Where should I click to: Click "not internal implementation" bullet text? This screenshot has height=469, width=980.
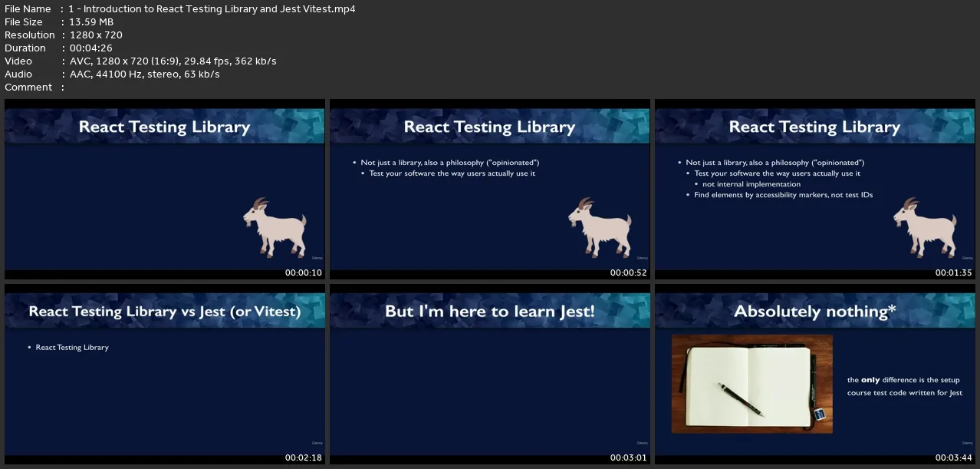tap(751, 184)
